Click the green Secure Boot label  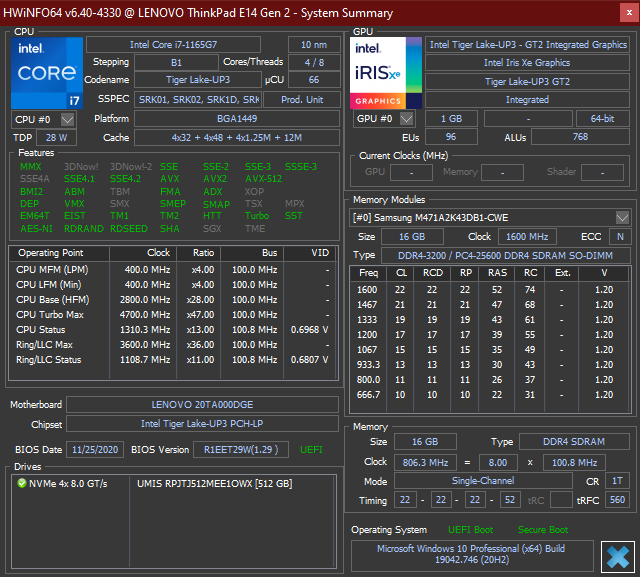click(x=542, y=529)
